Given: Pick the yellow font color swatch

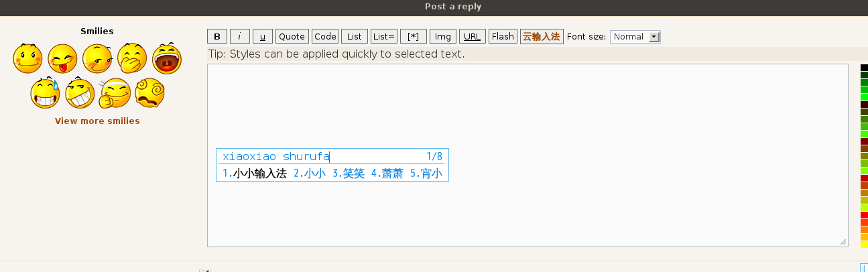Looking at the screenshot, I should click(x=865, y=245).
